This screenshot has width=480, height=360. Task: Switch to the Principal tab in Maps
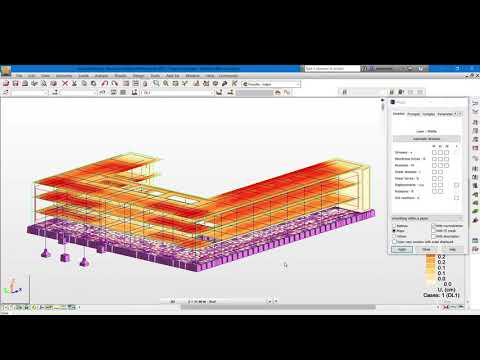coord(413,114)
